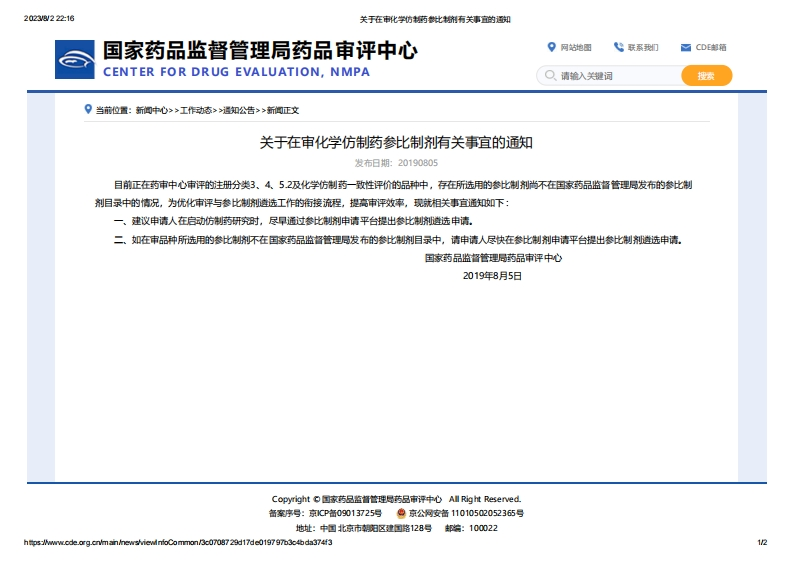Viewport: 793px width, 561px height.
Task: Click the 网站地图 location pin icon
Action: click(x=551, y=47)
